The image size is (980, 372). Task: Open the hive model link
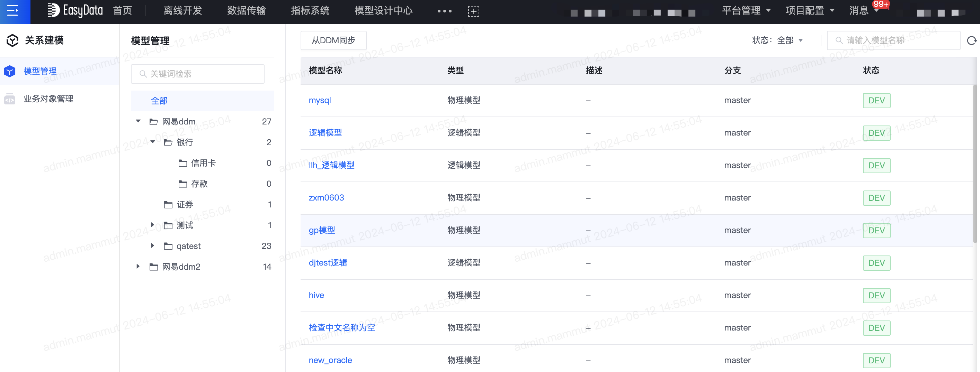pyautogui.click(x=316, y=295)
